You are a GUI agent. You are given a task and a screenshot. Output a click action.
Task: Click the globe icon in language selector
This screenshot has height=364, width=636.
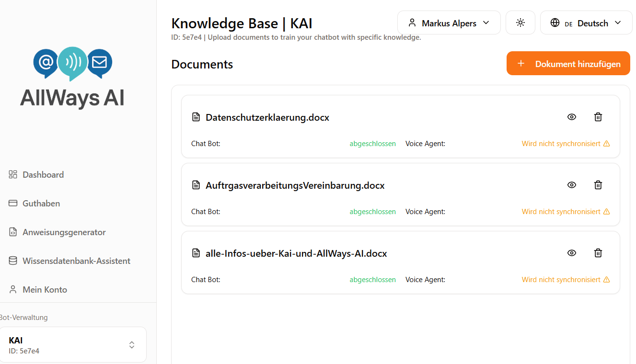click(555, 23)
